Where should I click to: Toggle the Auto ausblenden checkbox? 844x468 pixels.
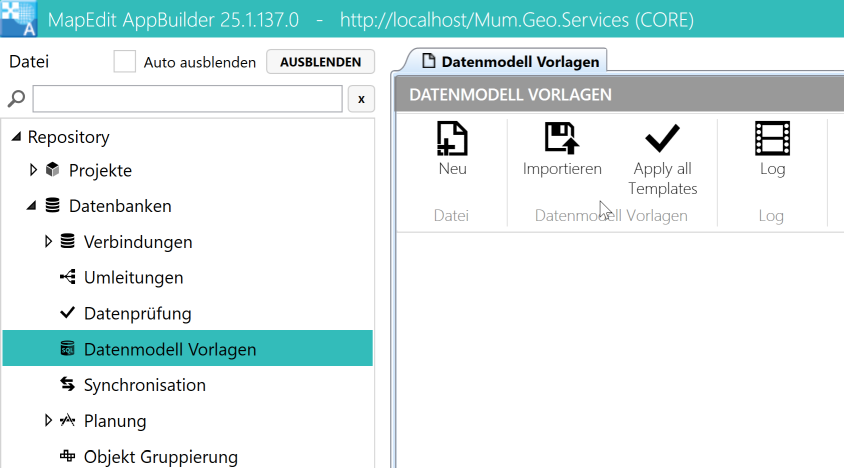(x=125, y=62)
